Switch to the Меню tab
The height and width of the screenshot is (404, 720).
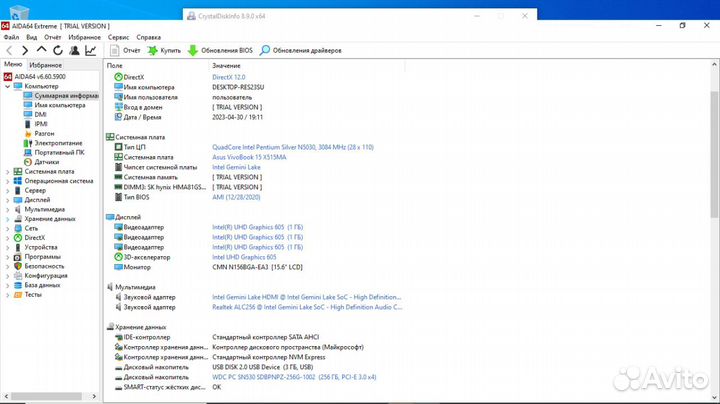tap(13, 64)
